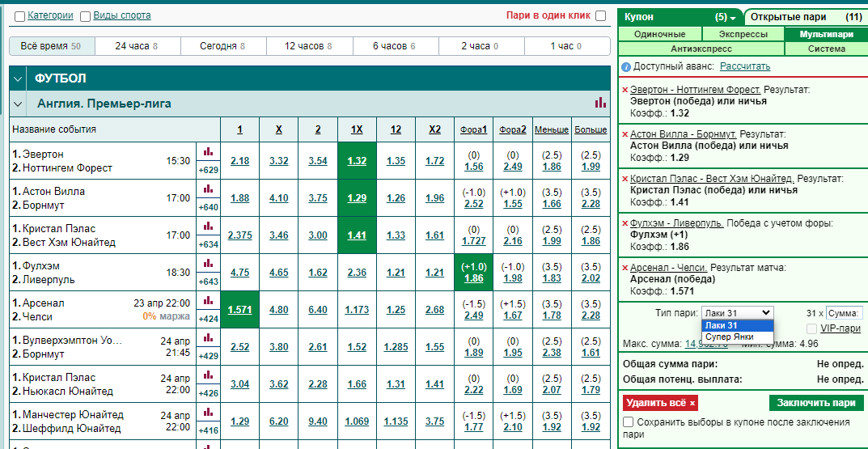Viewport: 868px width, 449px height.
Task: Remove Кристал Пэлас - Вест Хэм from coupon
Action: [625, 180]
